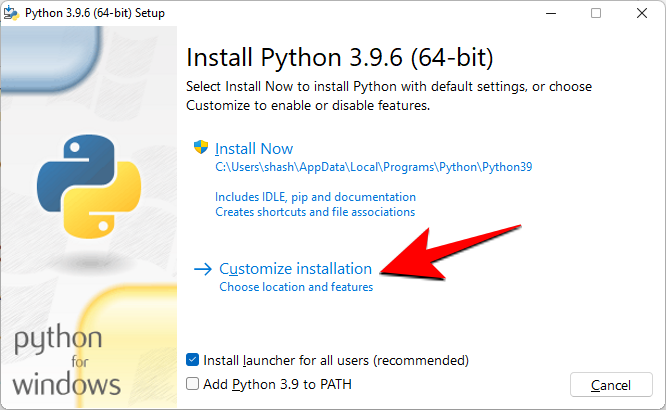Image resolution: width=666 pixels, height=410 pixels.
Task: Click the default install path text
Action: (x=374, y=168)
